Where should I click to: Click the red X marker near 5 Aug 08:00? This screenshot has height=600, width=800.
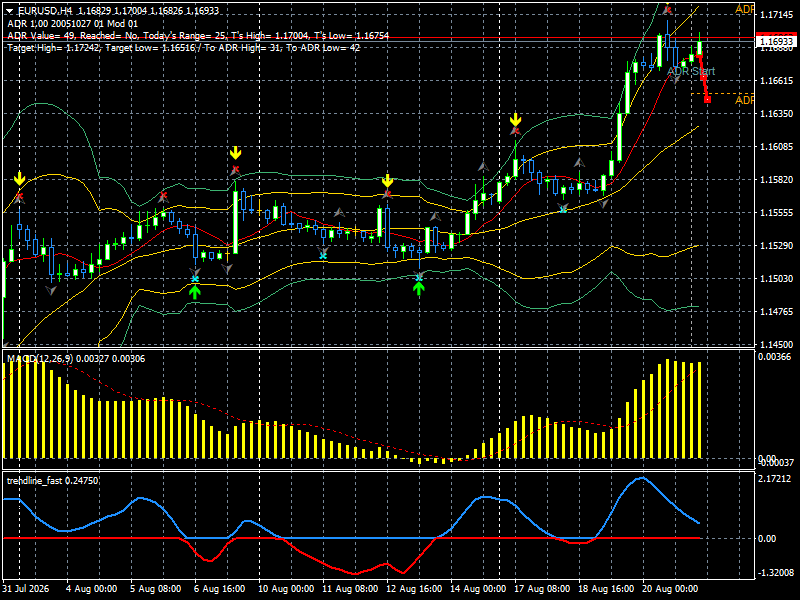click(163, 195)
